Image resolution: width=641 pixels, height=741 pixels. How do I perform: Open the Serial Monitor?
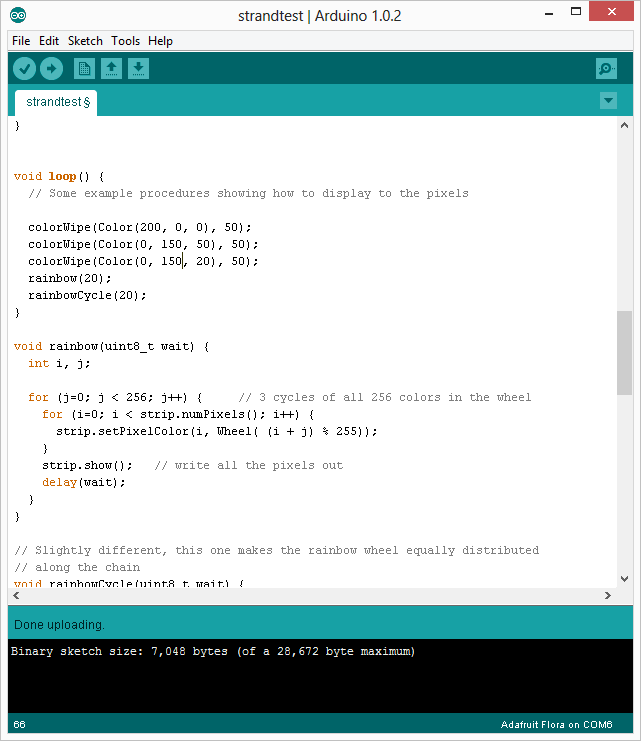[x=606, y=69]
